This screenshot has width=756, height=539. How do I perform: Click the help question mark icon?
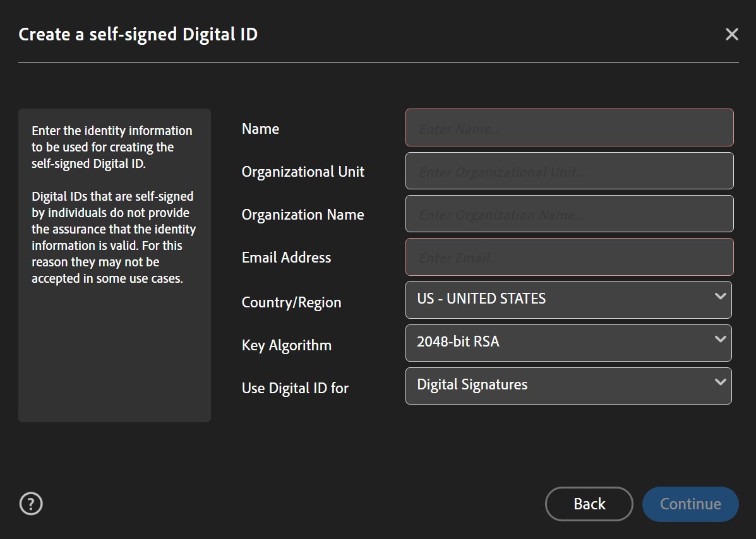30,503
